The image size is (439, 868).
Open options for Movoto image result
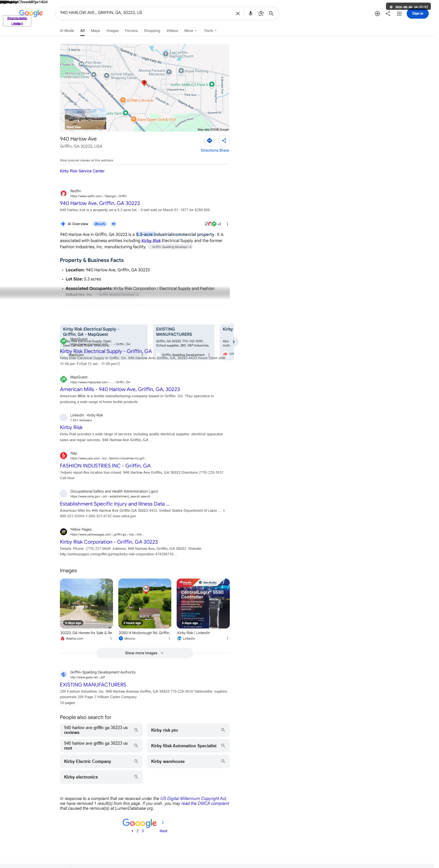pyautogui.click(x=169, y=638)
